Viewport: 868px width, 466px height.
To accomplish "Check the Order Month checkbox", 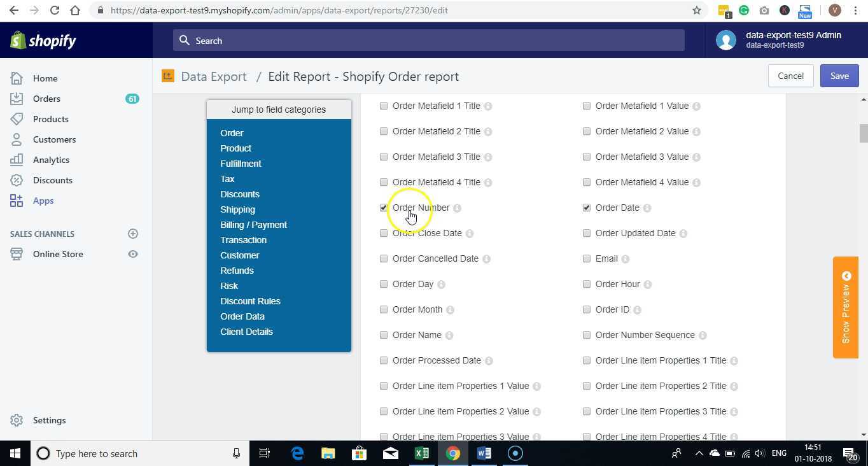I will [384, 309].
